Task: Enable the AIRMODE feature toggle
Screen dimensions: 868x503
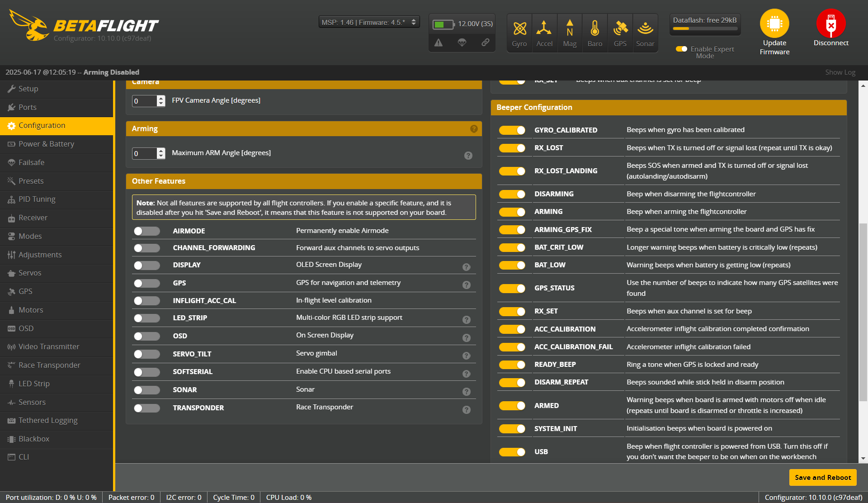Action: [147, 231]
